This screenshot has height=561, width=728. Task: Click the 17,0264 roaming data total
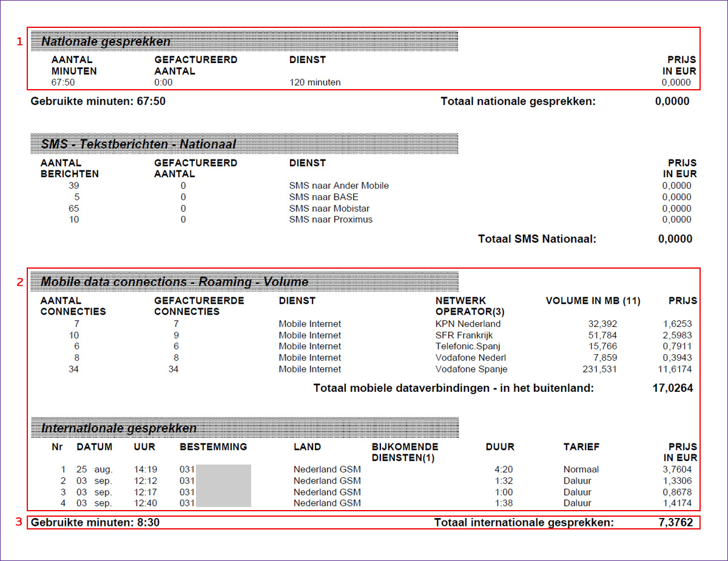[x=672, y=388]
